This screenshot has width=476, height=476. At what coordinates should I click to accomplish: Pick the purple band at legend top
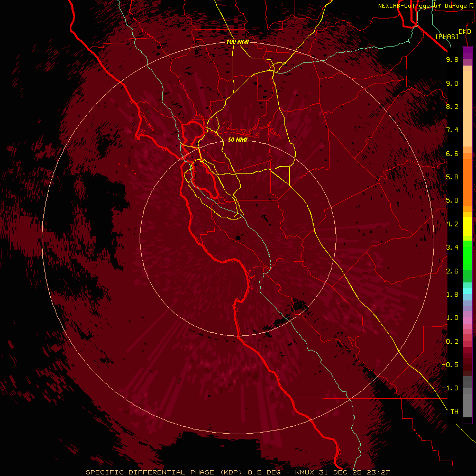[x=467, y=53]
